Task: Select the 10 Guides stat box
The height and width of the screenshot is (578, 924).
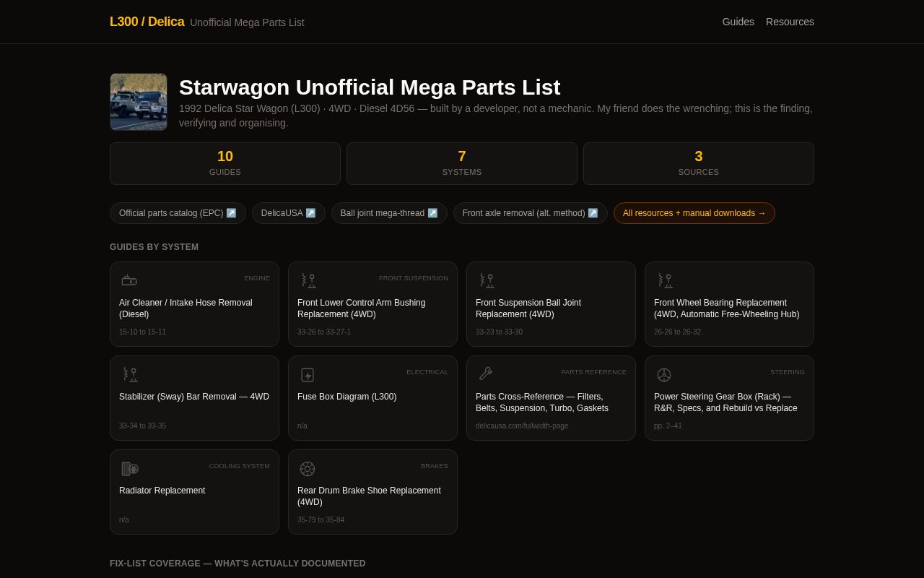Action: click(x=225, y=163)
